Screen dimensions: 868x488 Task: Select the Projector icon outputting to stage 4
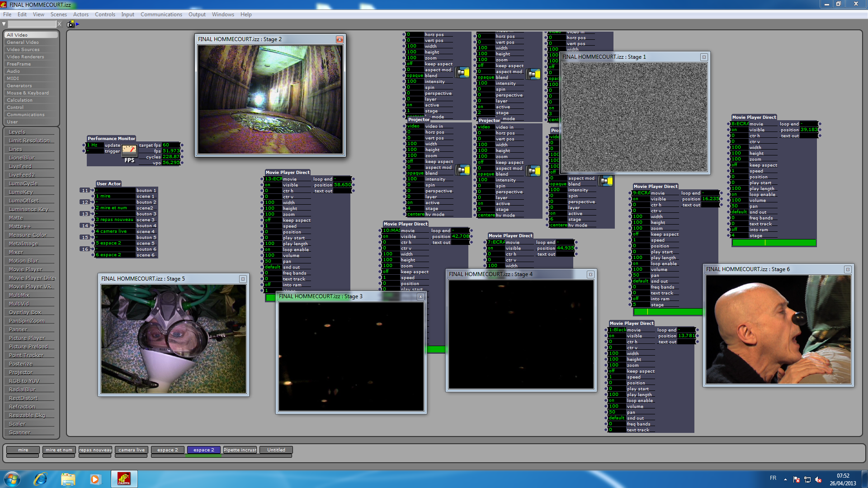click(462, 170)
